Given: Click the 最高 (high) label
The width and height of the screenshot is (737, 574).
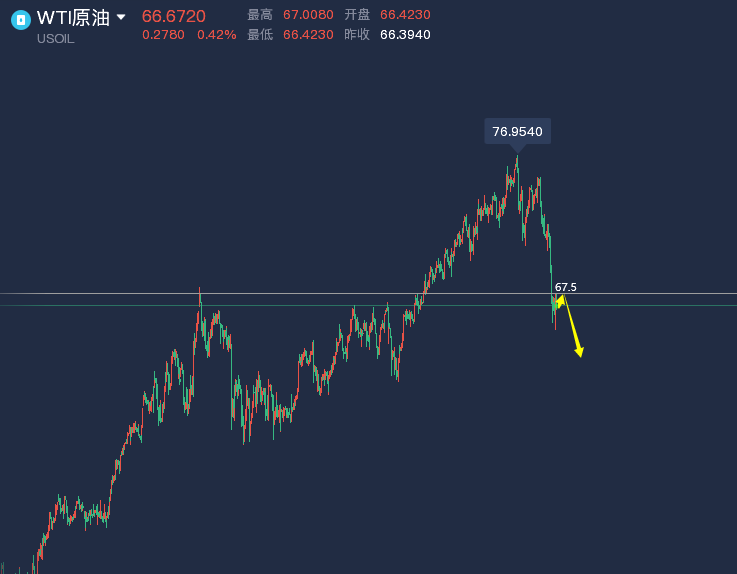Looking at the screenshot, I should (260, 15).
